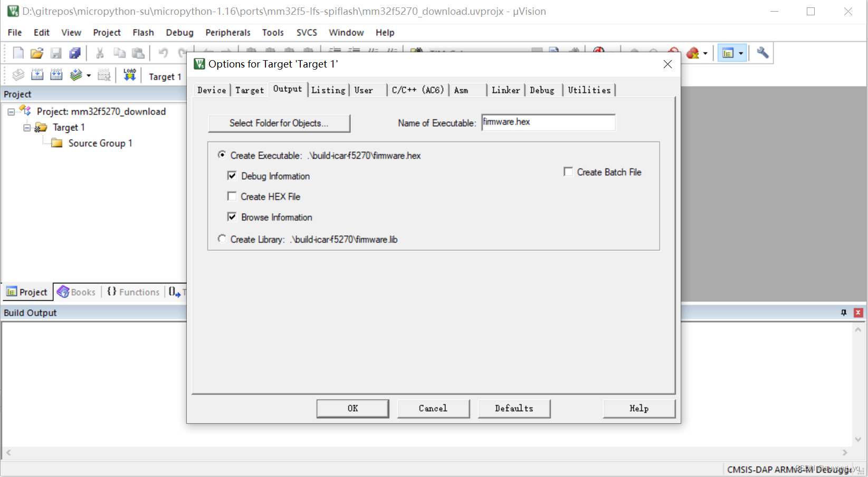Click the Translate current file icon
The height and width of the screenshot is (477, 868).
point(18,75)
